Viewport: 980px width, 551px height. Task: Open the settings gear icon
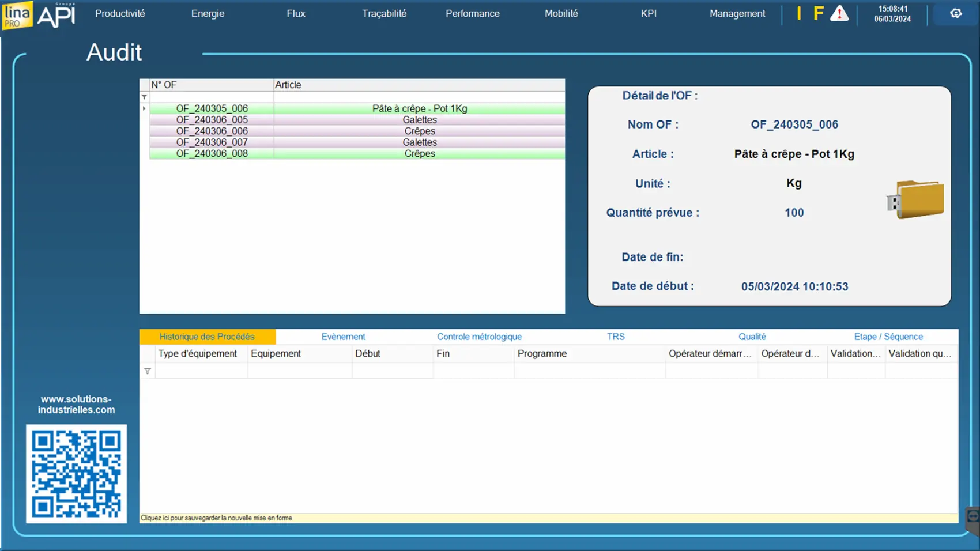(x=956, y=13)
